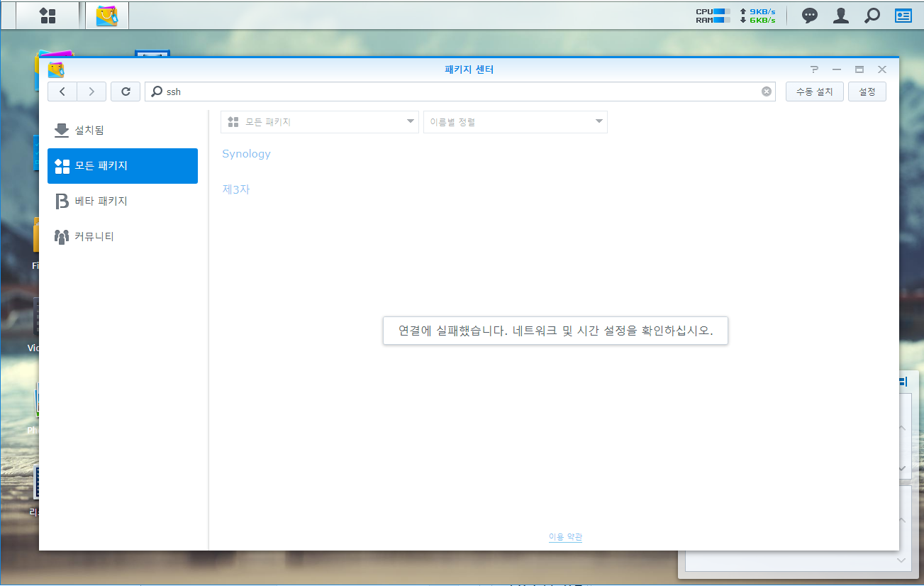Open help with the question mark icon
924x586 pixels.
[814, 70]
